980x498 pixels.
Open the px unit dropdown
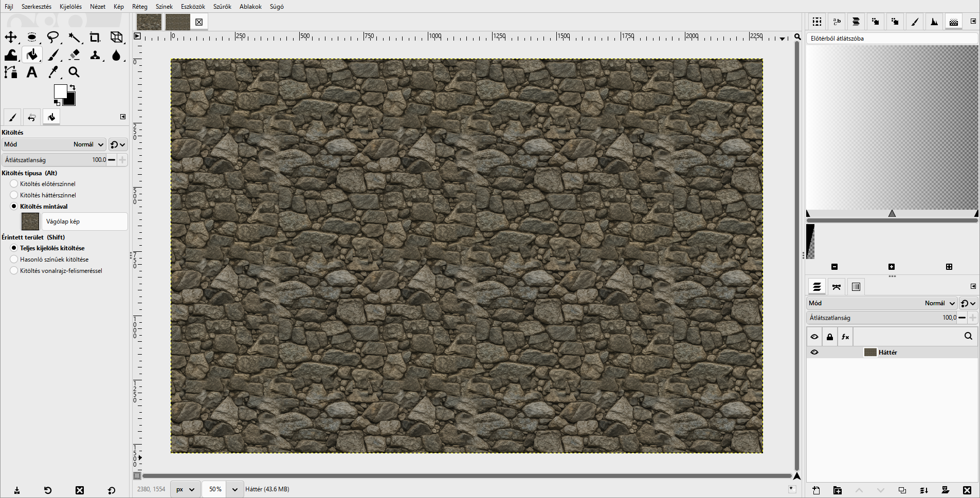pos(185,489)
